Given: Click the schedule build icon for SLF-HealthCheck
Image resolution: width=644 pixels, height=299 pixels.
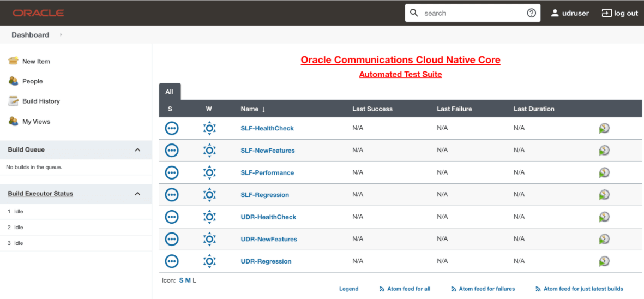Looking at the screenshot, I should [604, 128].
